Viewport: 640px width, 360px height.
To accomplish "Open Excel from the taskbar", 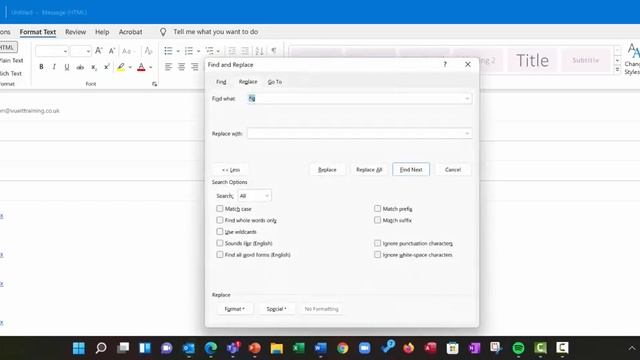I will [299, 348].
